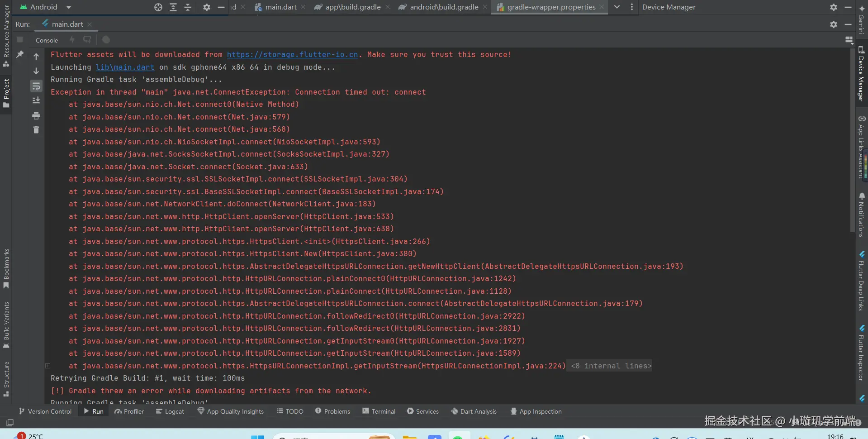Image resolution: width=868 pixels, height=439 pixels.
Task: Open the App Links Assistant side panel
Action: coord(861,148)
